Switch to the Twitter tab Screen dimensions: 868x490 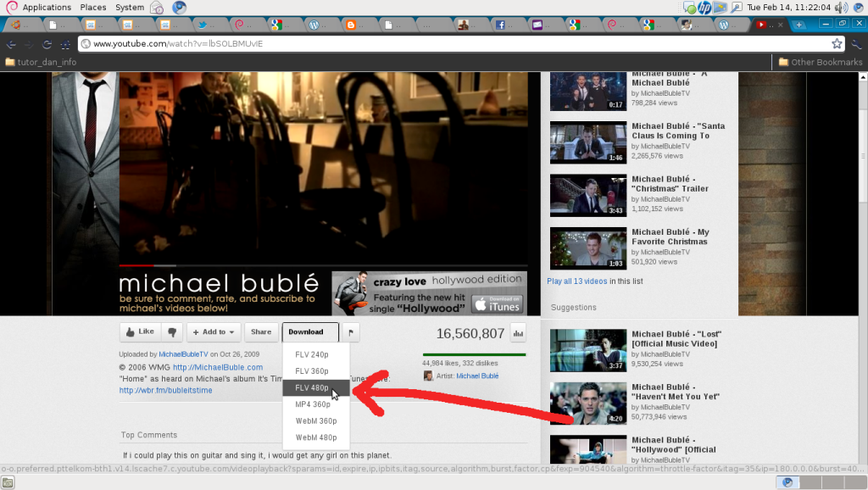point(211,25)
